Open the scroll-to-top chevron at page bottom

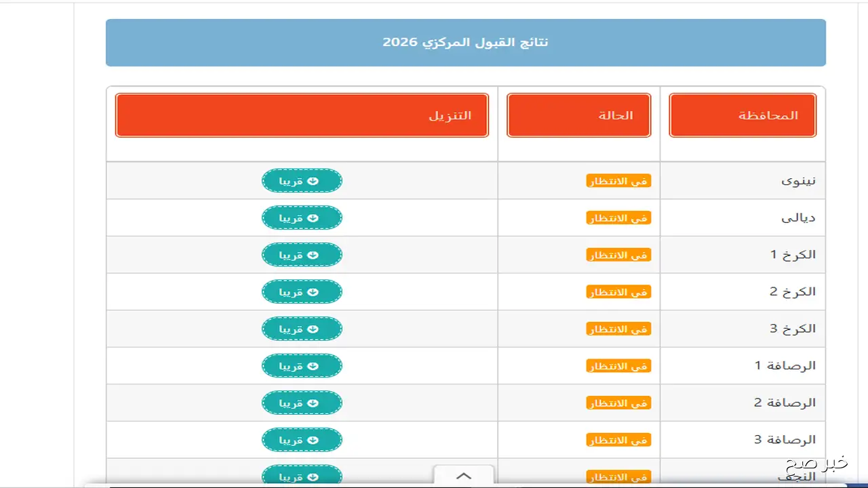[464, 476]
